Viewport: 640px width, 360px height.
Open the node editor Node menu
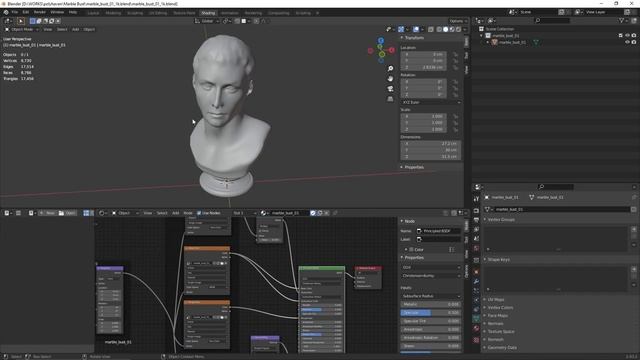tap(188, 213)
